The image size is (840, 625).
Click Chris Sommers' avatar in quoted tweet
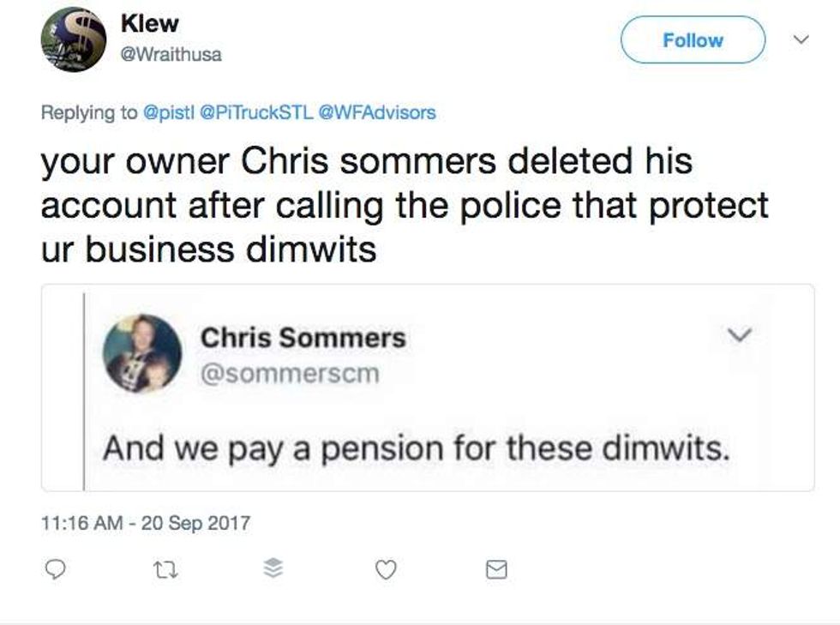tap(141, 352)
